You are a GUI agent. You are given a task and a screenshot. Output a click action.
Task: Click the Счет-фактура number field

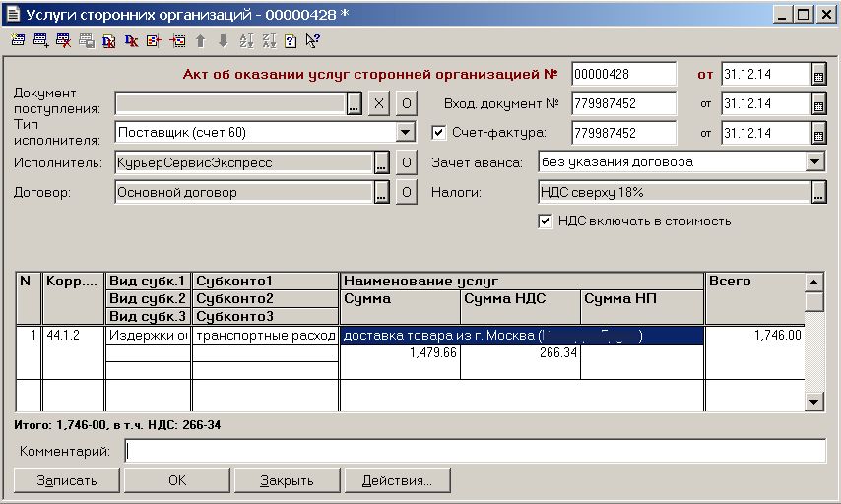pyautogui.click(x=623, y=134)
